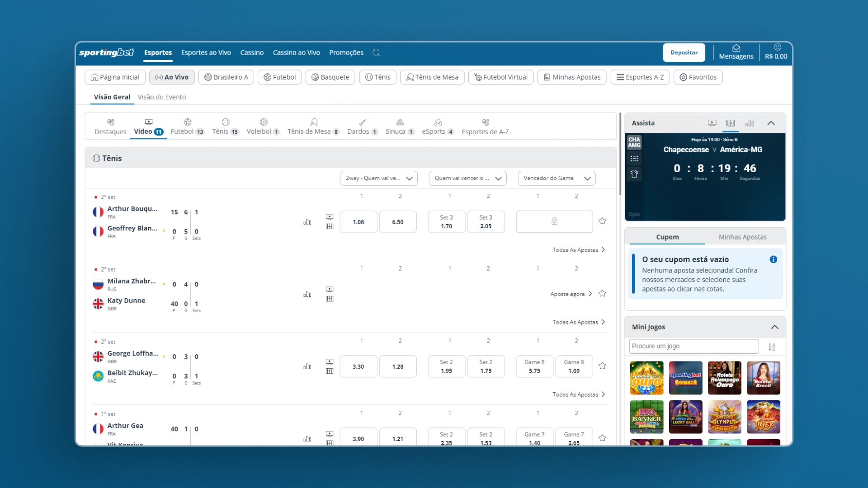Collapse the Mini Jogos panel
Viewport: 868px width, 488px height.
[x=774, y=327]
